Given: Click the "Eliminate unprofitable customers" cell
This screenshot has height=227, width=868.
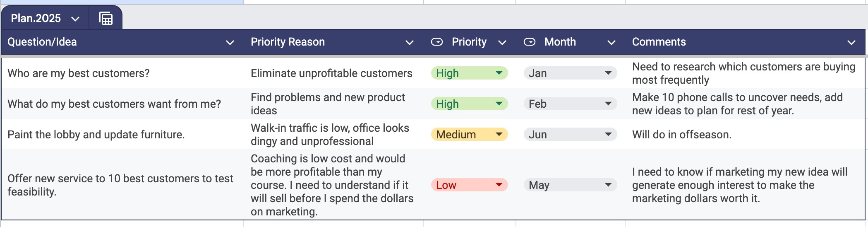Looking at the screenshot, I should [331, 73].
